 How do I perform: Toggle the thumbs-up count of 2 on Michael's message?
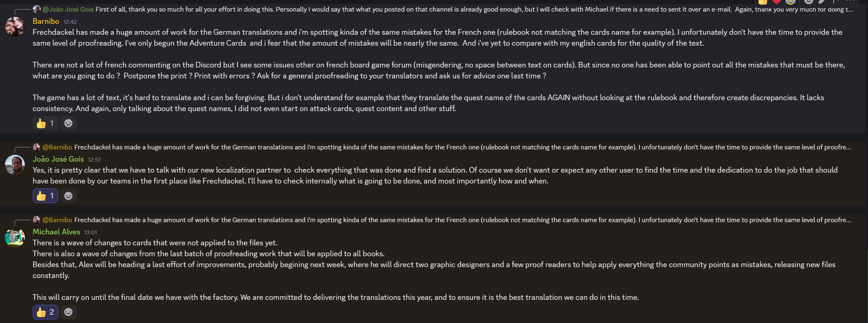pos(45,312)
